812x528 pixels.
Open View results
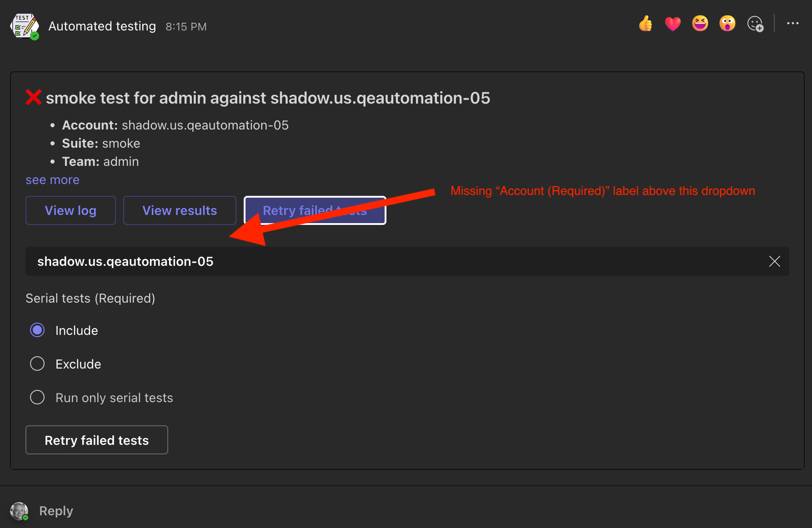click(x=180, y=210)
